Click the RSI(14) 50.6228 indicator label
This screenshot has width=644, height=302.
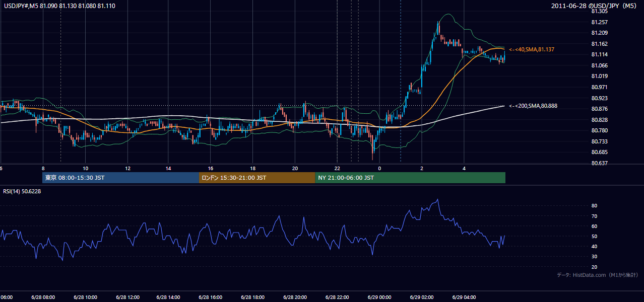pyautogui.click(x=22, y=191)
